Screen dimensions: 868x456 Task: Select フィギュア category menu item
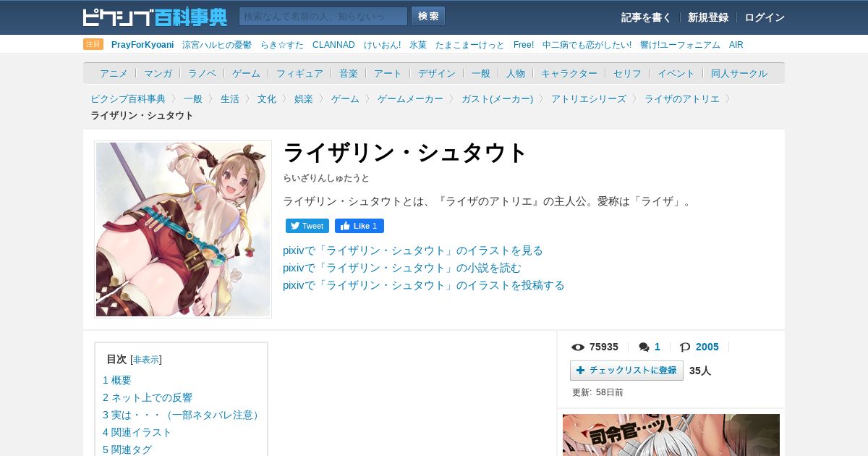pyautogui.click(x=299, y=73)
